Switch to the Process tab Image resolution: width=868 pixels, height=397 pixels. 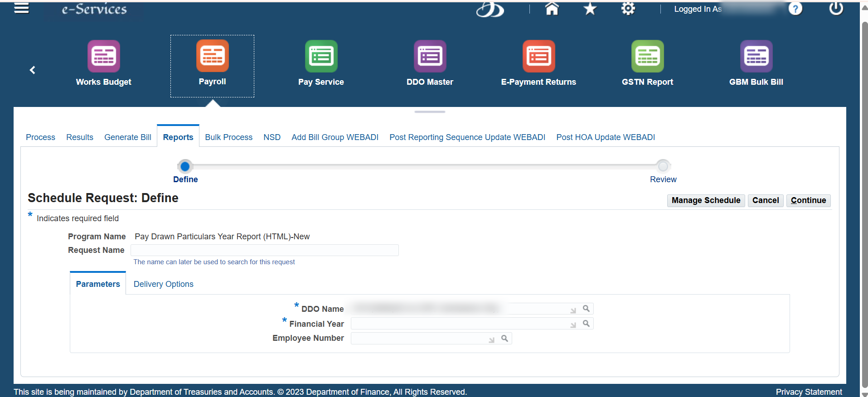[40, 137]
